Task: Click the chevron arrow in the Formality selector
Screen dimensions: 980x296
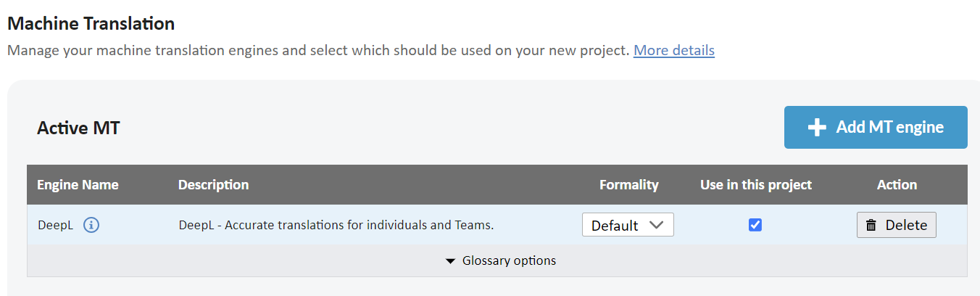Action: pyautogui.click(x=656, y=225)
